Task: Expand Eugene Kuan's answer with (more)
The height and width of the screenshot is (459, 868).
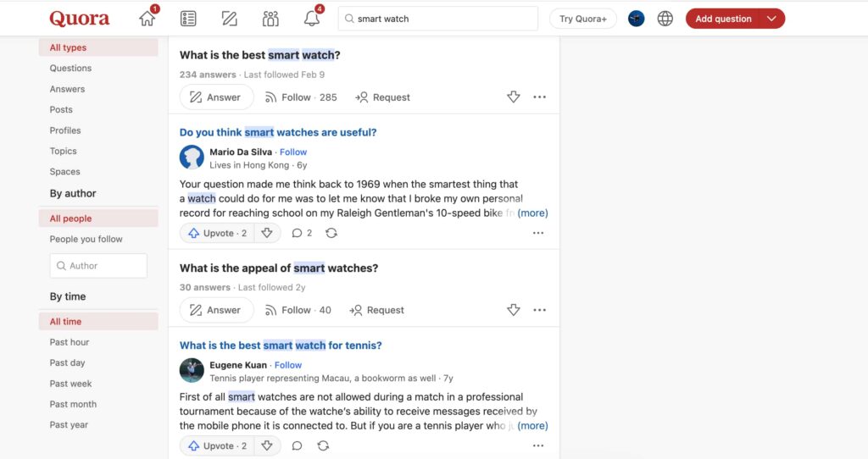Action: coord(532,425)
